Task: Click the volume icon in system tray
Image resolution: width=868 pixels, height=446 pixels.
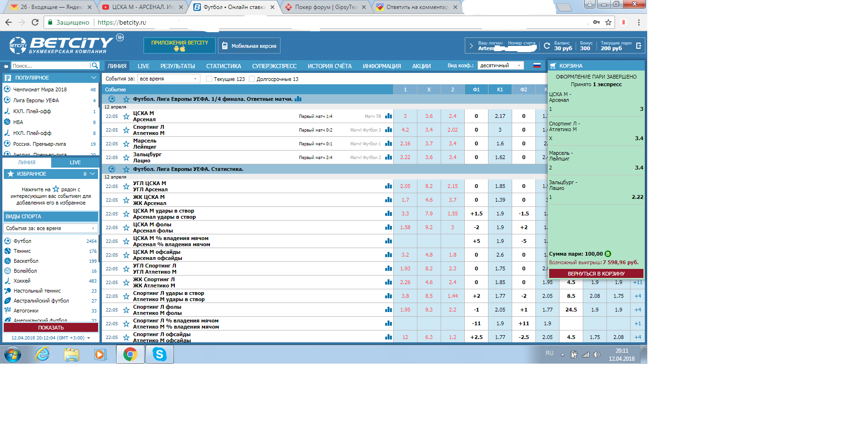Action: coord(597,355)
